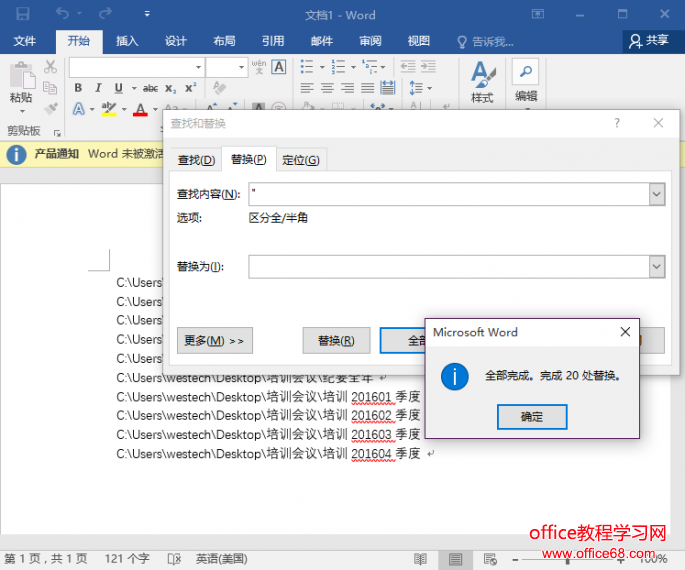The height and width of the screenshot is (570, 685).
Task: Click the 更多(M) >> button
Action: (x=214, y=340)
